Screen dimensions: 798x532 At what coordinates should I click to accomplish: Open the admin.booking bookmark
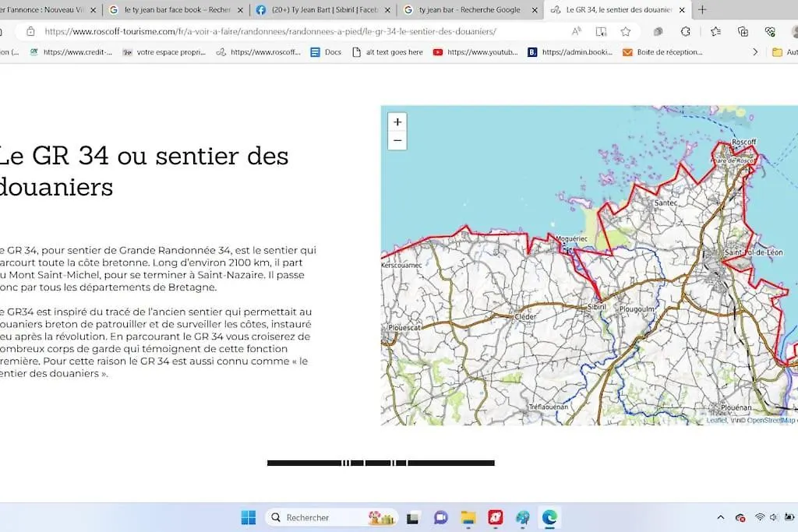tap(570, 52)
